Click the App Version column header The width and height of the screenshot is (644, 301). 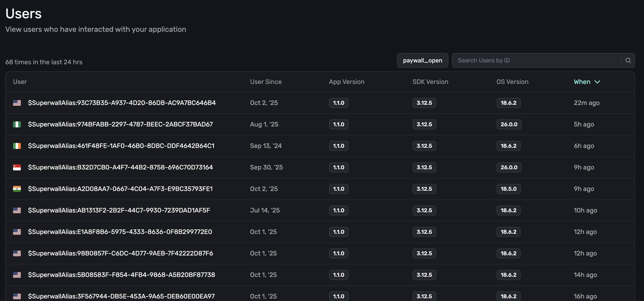point(346,82)
